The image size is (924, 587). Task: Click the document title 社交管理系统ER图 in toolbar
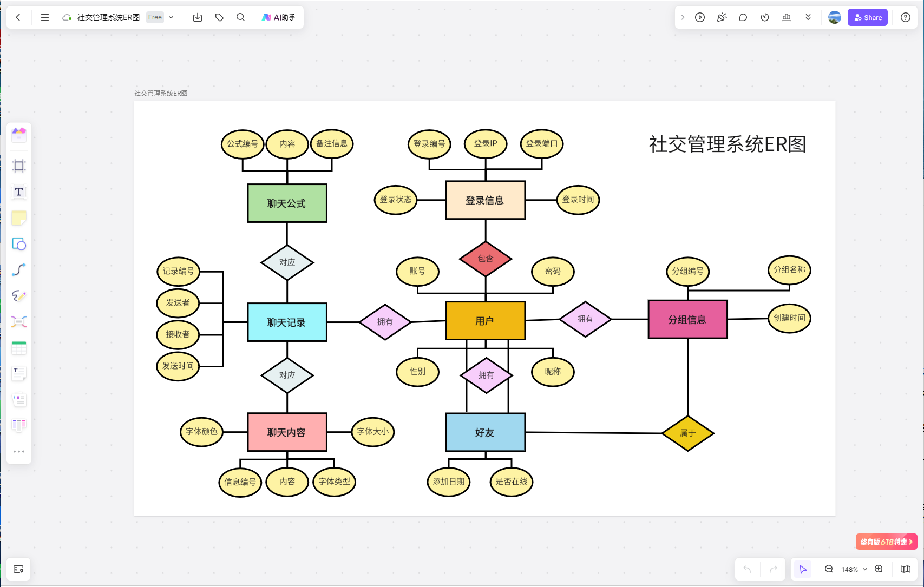pos(108,17)
